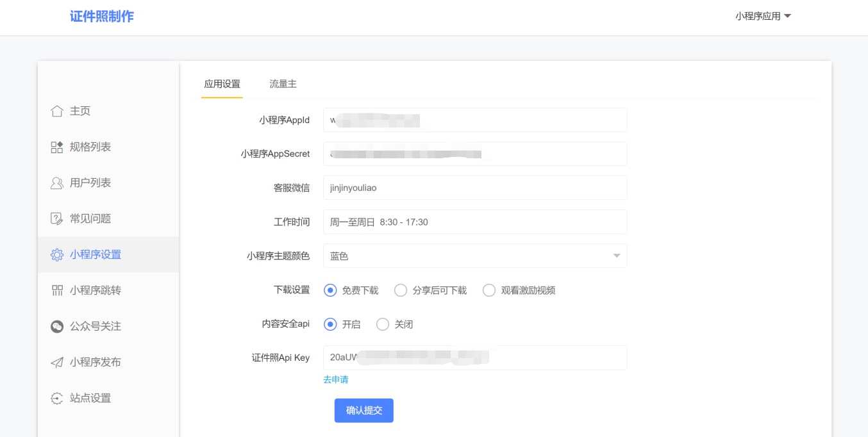Click the paper plane icon beside 小程序发布
Screen dimensions: 868x437
pyautogui.click(x=56, y=362)
